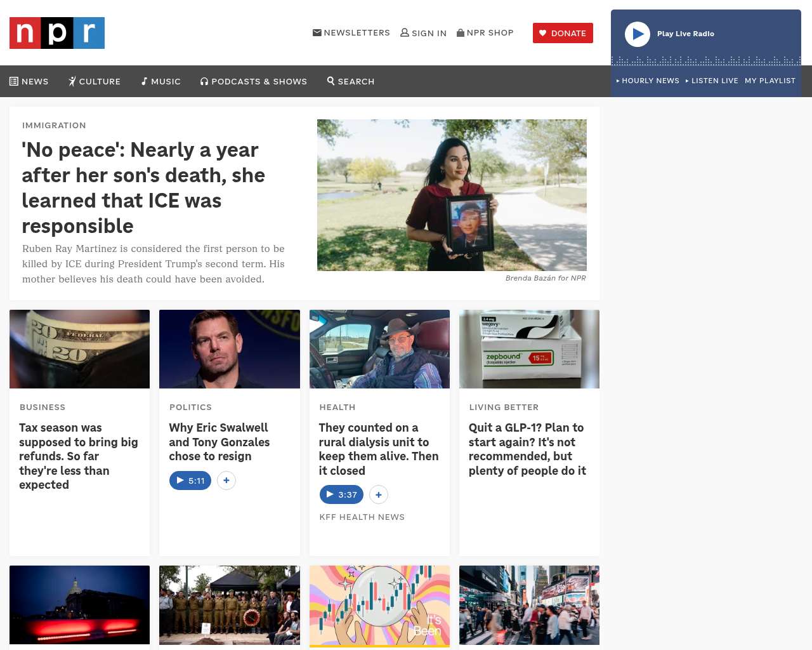Click the Sign In link
Screen dimensions: 812x650
coord(424,33)
